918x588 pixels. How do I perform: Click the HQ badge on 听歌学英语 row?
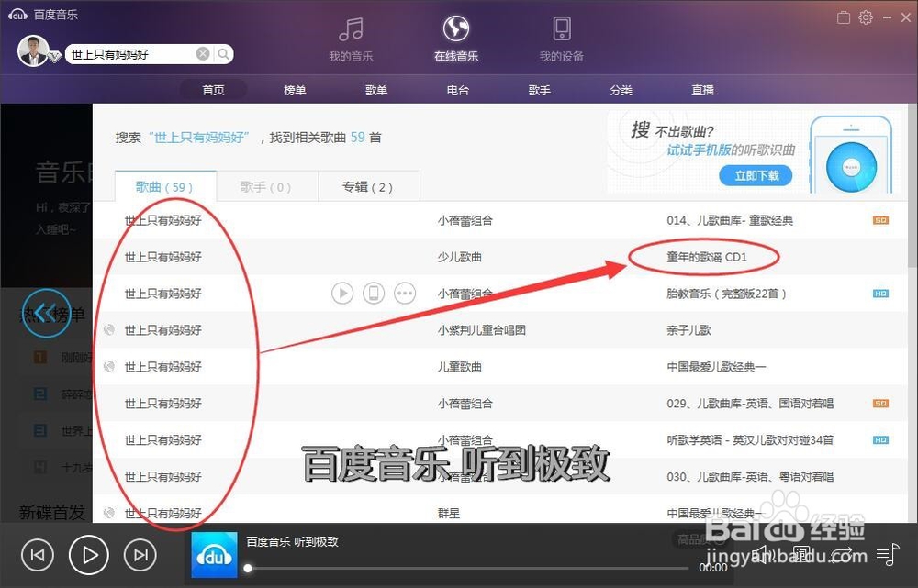pyautogui.click(x=880, y=440)
